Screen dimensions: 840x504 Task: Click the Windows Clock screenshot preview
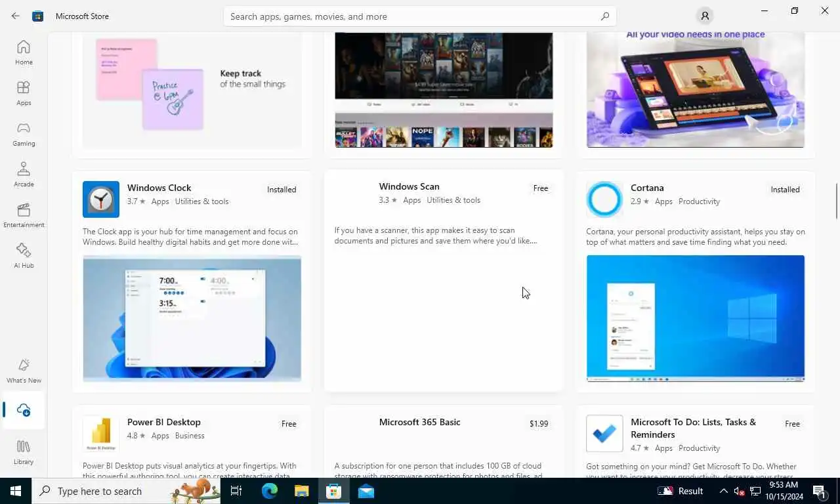pos(192,318)
